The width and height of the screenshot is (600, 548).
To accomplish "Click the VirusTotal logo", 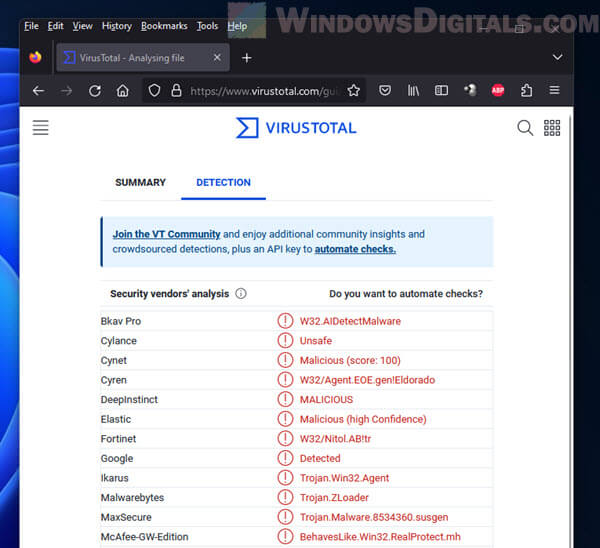I will pos(296,128).
